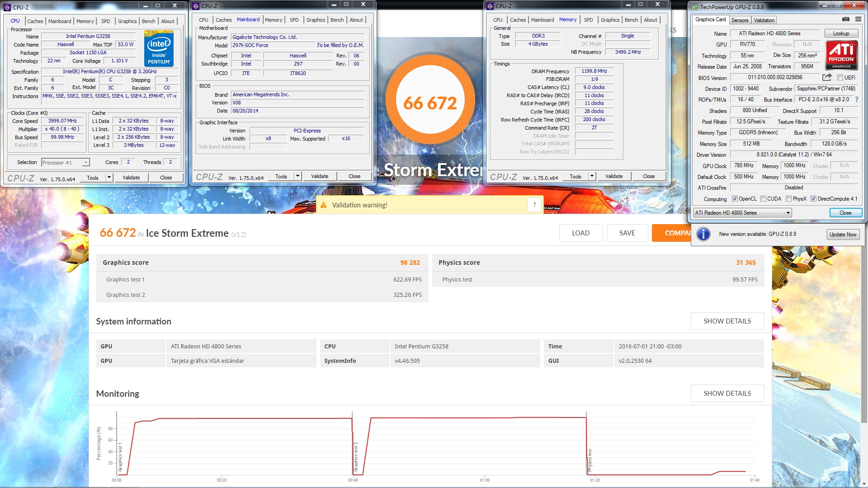Open the SPD tab in the CPU-Z mainboard window
The width and height of the screenshot is (868, 488).
point(294,20)
